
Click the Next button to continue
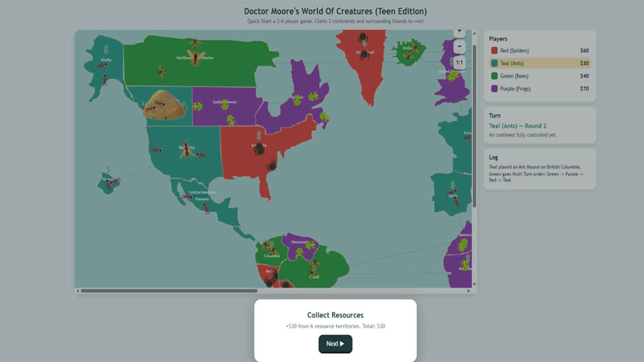[335, 344]
